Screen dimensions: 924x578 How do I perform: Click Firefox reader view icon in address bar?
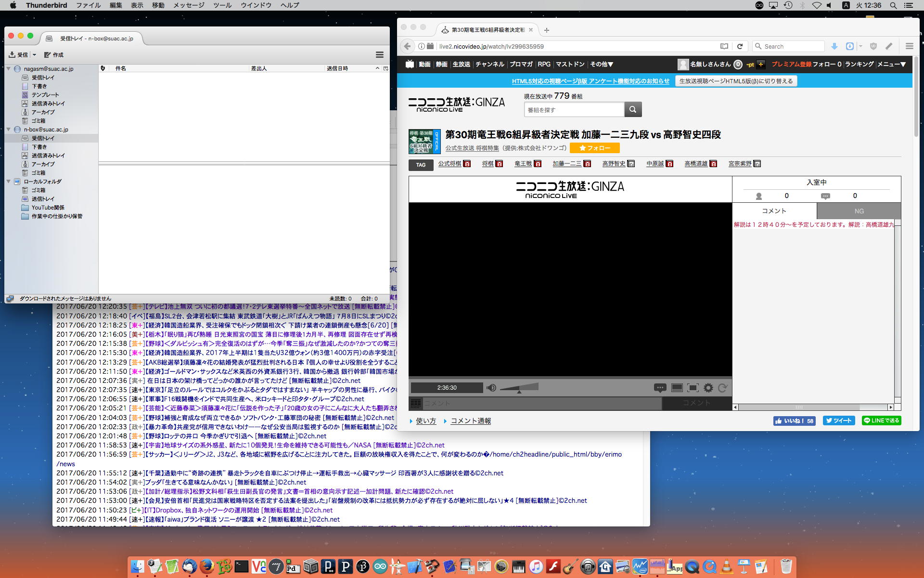point(724,46)
